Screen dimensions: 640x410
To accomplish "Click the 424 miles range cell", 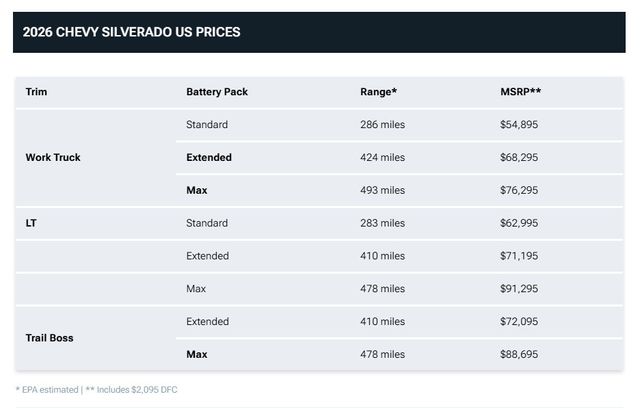I will tap(382, 158).
